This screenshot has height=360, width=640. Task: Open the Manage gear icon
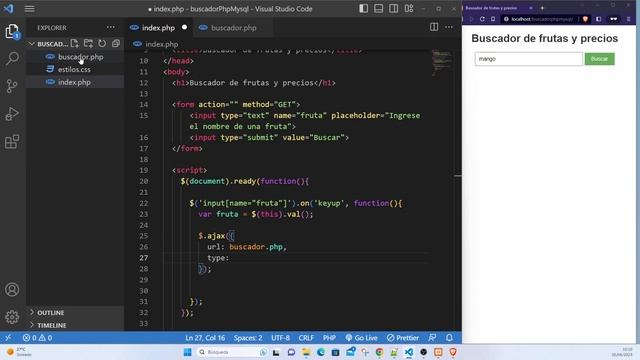12,317
